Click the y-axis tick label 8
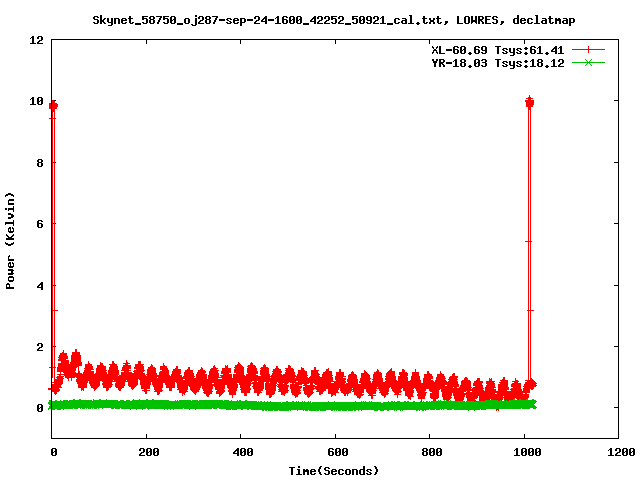Image resolution: width=640 pixels, height=480 pixels. (x=40, y=163)
